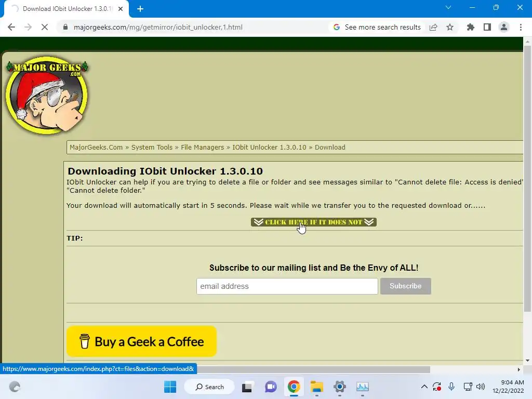The image size is (532, 399).
Task: Click the scroll up arrow
Action: (x=527, y=42)
